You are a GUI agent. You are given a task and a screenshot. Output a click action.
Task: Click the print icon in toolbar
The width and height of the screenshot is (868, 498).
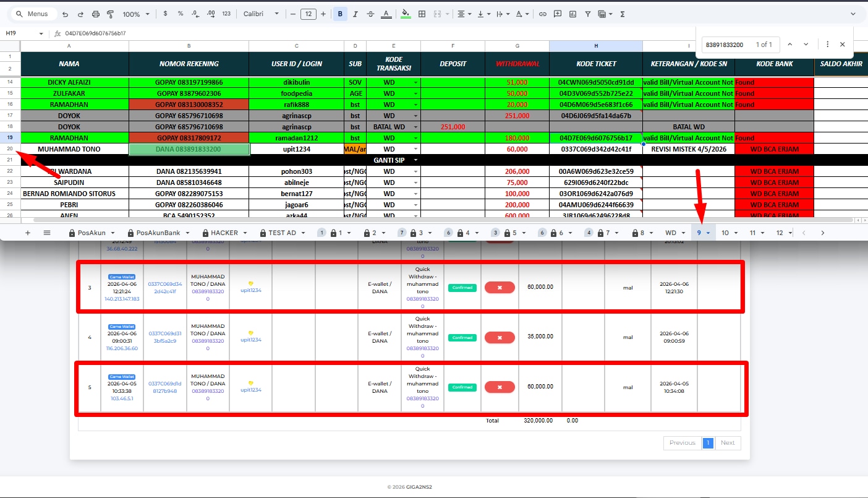click(x=95, y=14)
